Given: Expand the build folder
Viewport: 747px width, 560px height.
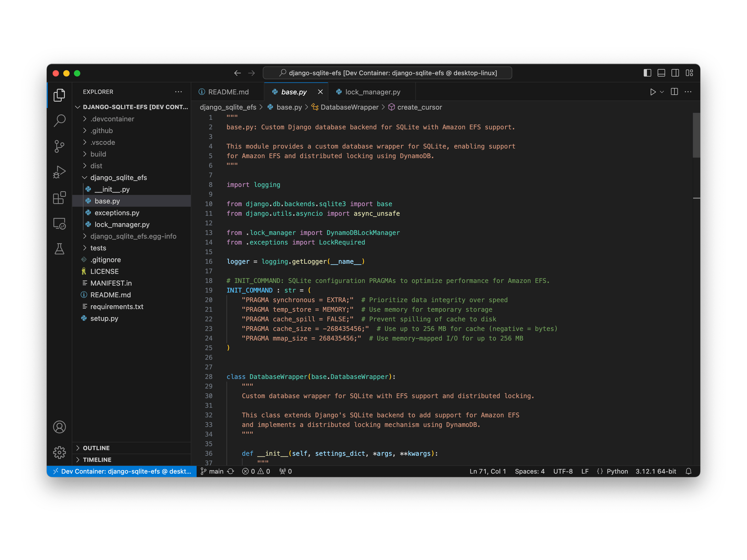Looking at the screenshot, I should coord(132,154).
